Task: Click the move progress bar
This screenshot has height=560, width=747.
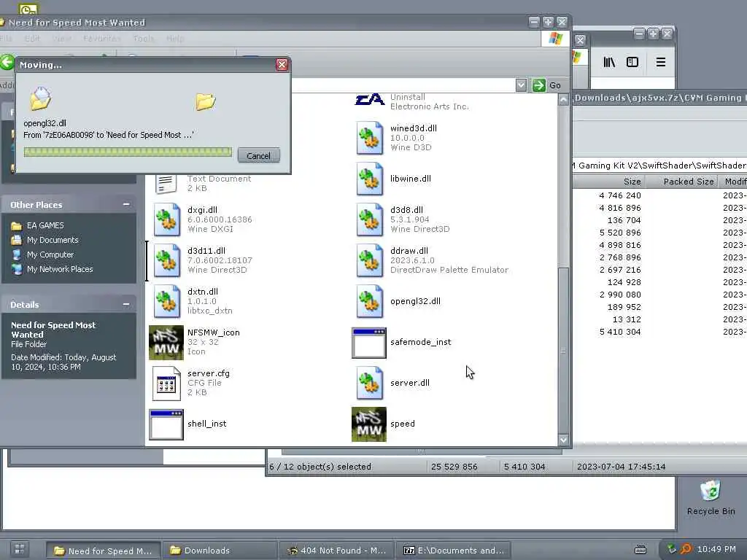Action: click(x=128, y=152)
